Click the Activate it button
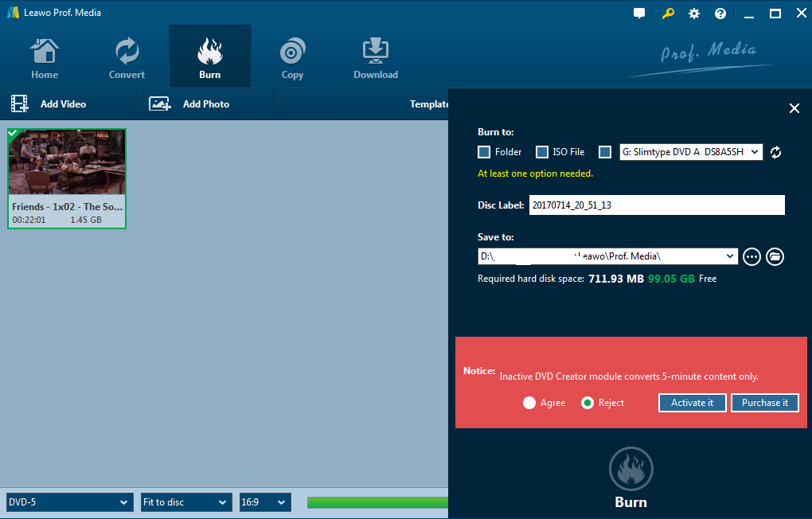The height and width of the screenshot is (519, 812). coord(693,403)
